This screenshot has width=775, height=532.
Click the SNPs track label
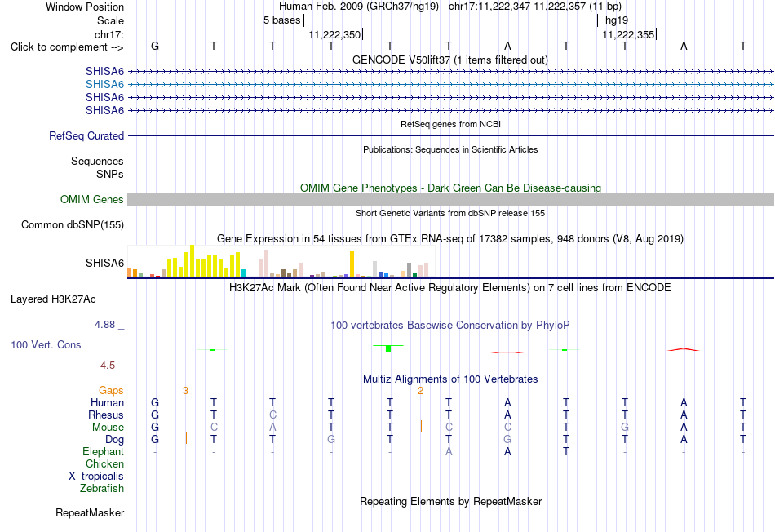click(x=110, y=174)
